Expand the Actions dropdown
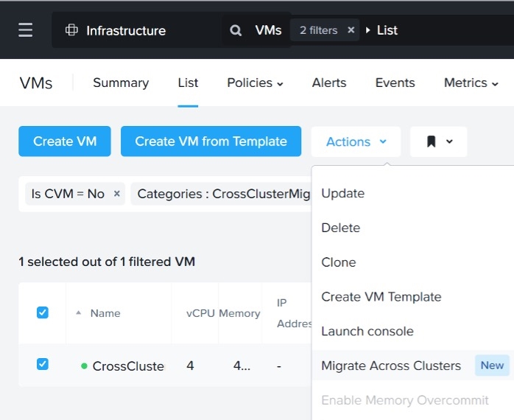The width and height of the screenshot is (514, 420). [356, 141]
